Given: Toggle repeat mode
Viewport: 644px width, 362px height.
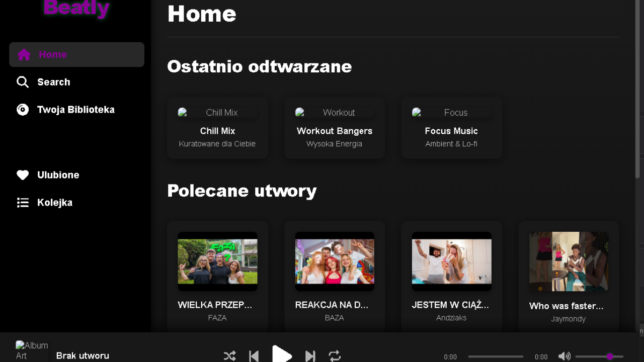Looking at the screenshot, I should tap(335, 355).
